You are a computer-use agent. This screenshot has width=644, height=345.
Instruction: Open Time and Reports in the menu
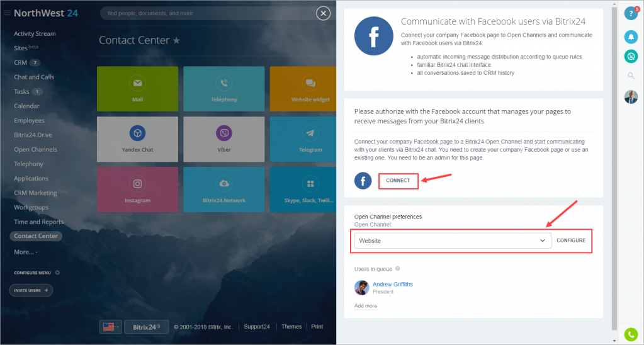click(39, 222)
